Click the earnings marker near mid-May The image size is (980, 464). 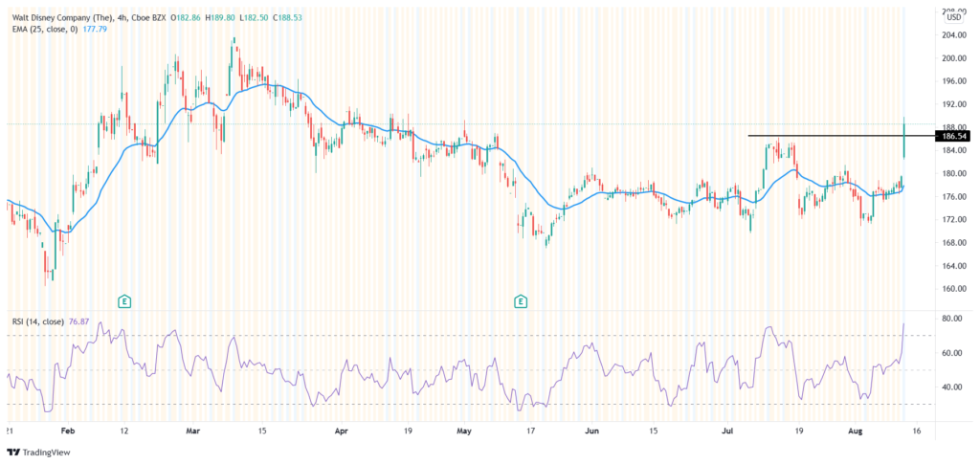tap(521, 301)
